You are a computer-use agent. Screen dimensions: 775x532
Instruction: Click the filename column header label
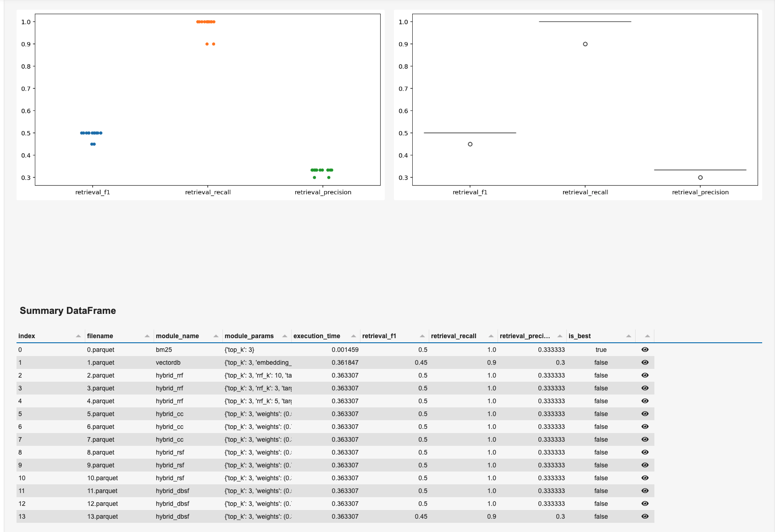100,336
